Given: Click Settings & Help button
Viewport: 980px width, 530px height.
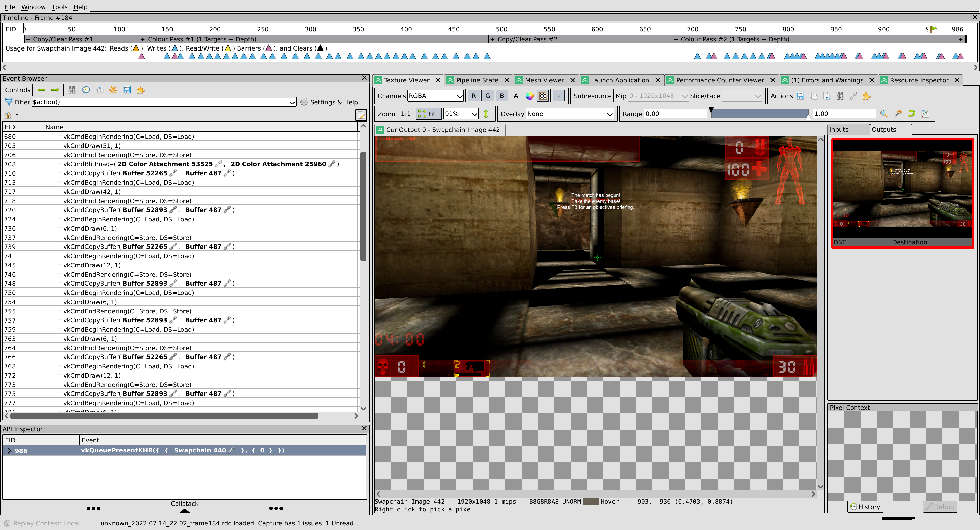Looking at the screenshot, I should (x=329, y=102).
